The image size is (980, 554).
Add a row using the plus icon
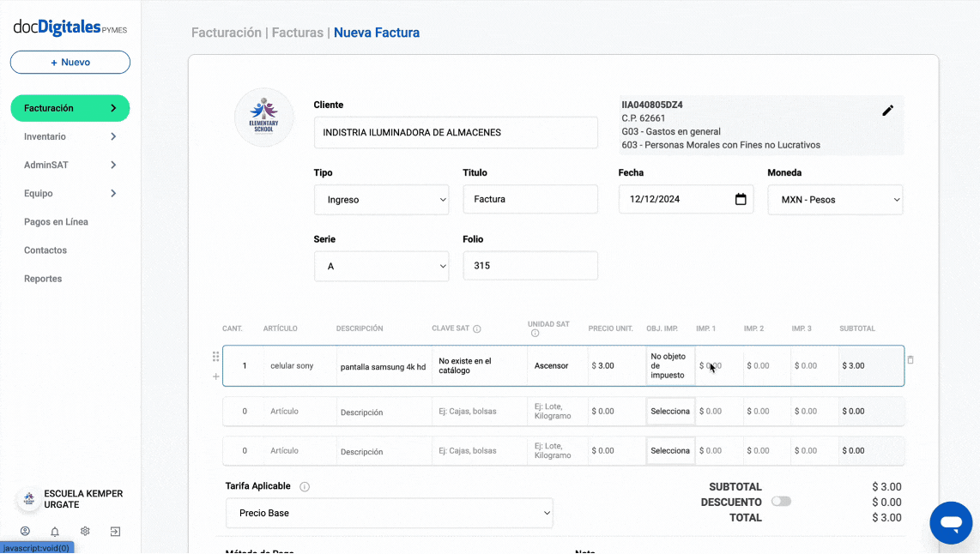pos(215,376)
